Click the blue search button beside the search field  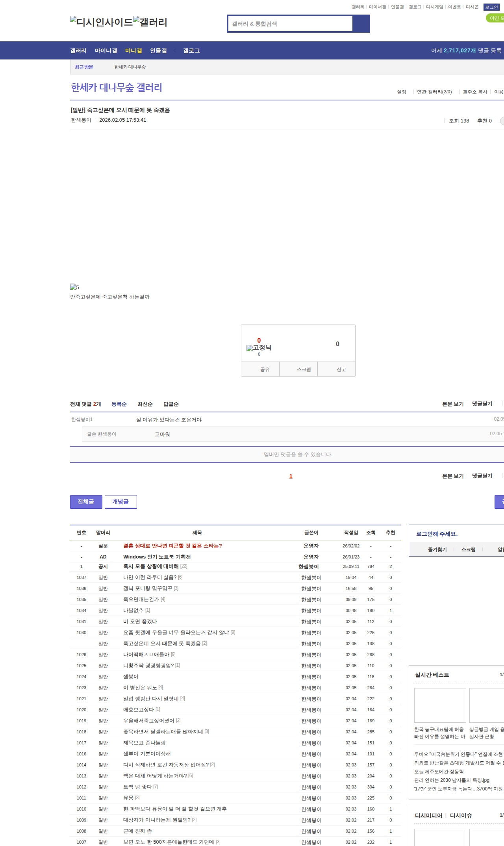tap(361, 24)
